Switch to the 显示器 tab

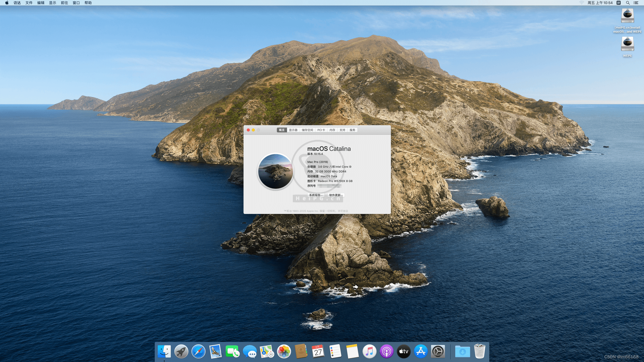pyautogui.click(x=293, y=130)
